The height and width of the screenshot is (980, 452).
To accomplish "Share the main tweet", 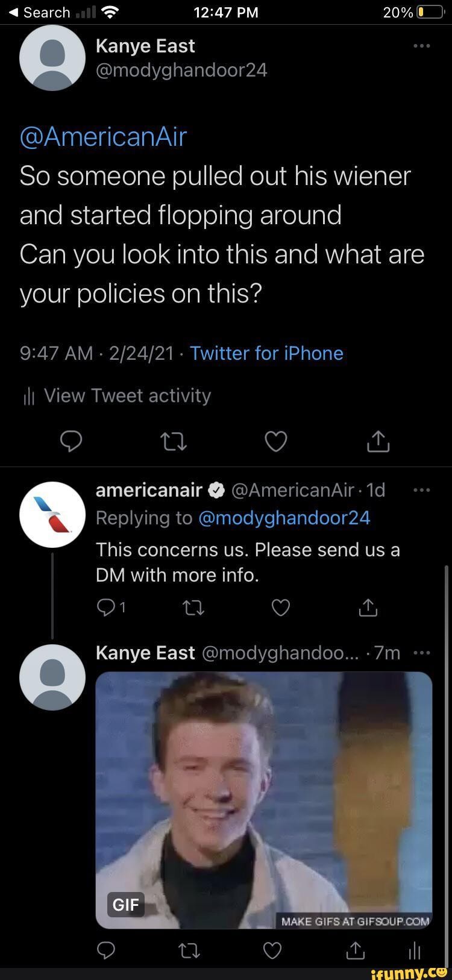I will pos(378,442).
